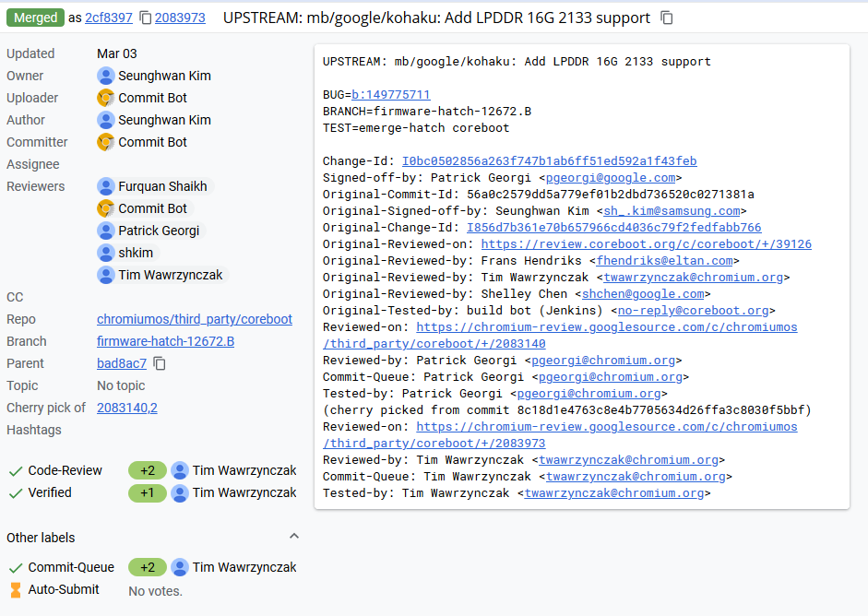This screenshot has width=868, height=616.
Task: Copy parent commit bad8ac7 hash
Action: [160, 363]
